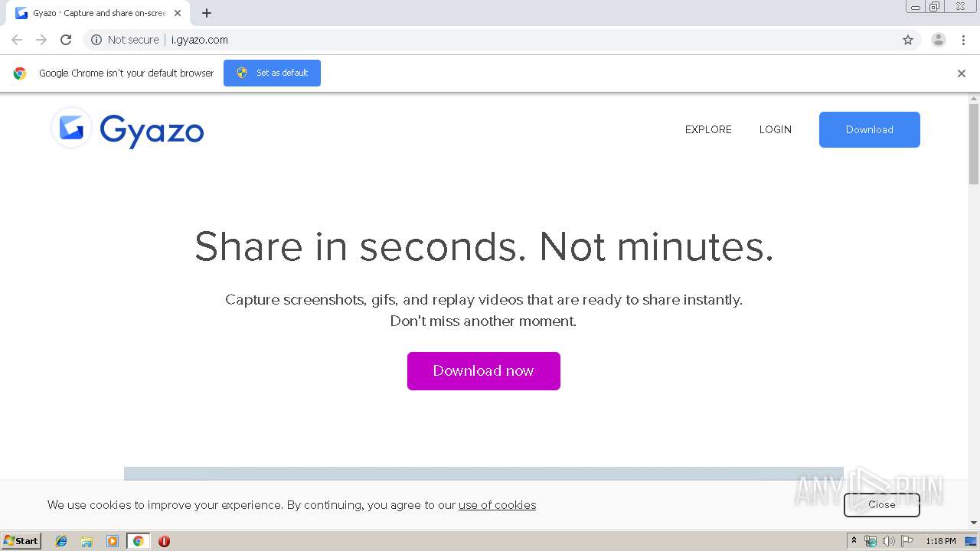The image size is (980, 551).
Task: Click the network tray icon
Action: (871, 541)
